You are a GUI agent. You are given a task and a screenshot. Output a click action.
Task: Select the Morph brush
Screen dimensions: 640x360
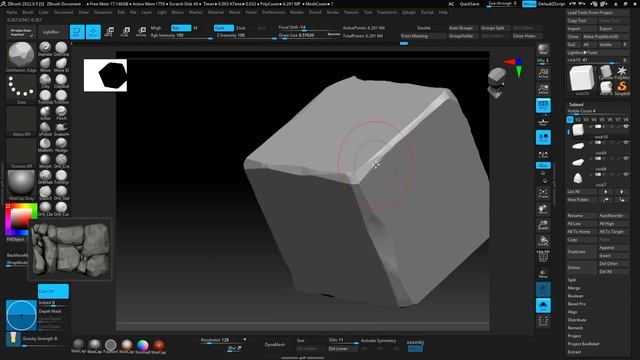pos(45,160)
